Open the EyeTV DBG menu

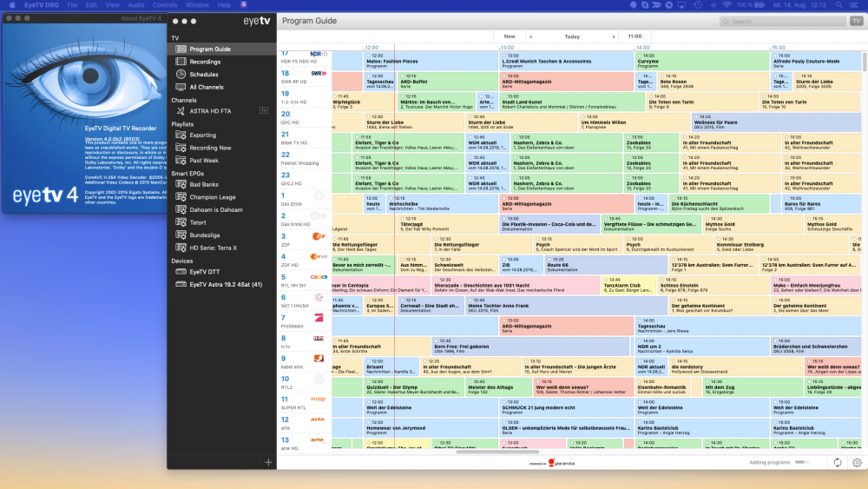pyautogui.click(x=41, y=5)
